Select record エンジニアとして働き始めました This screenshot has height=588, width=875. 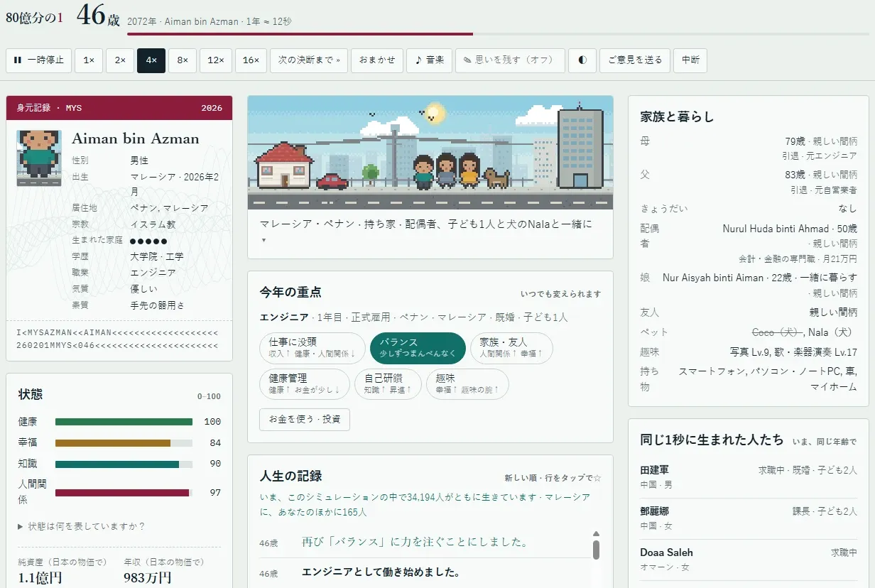click(424, 572)
